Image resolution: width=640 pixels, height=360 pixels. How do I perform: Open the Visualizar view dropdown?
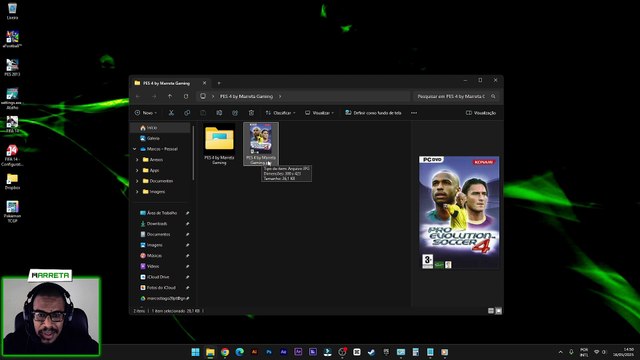[319, 113]
